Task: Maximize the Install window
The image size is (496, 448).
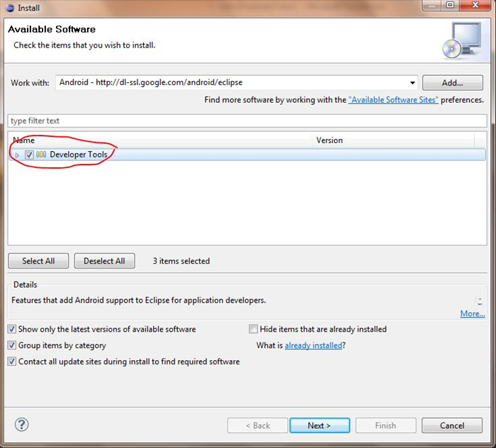Action: pyautogui.click(x=450, y=5)
